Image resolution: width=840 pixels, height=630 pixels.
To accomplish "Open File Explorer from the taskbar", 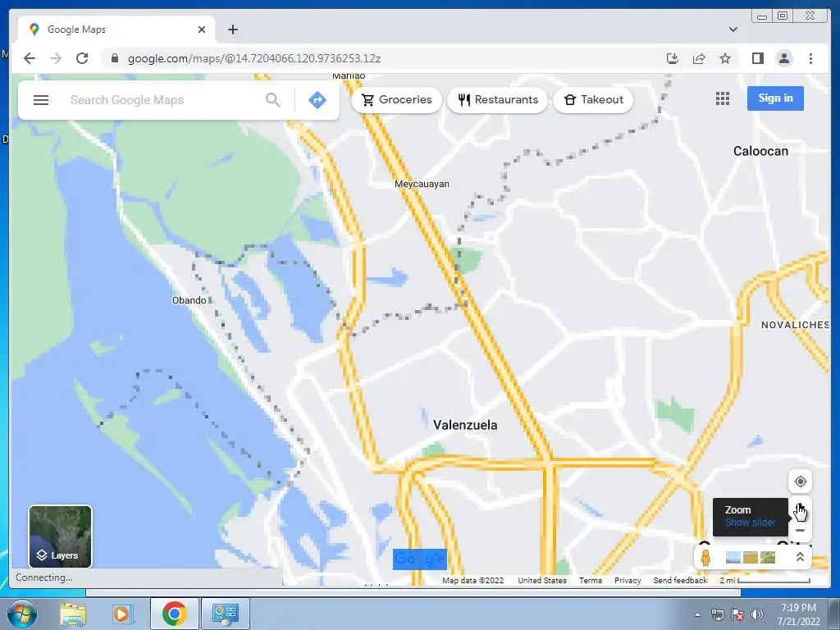I will tap(73, 614).
